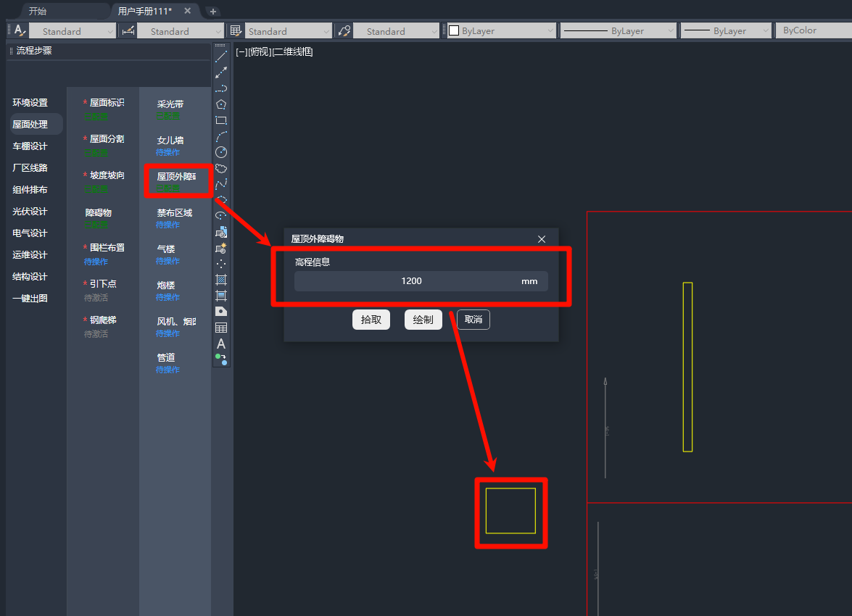The image size is (852, 616).
Task: Select the Revision Cloud tool
Action: [221, 168]
